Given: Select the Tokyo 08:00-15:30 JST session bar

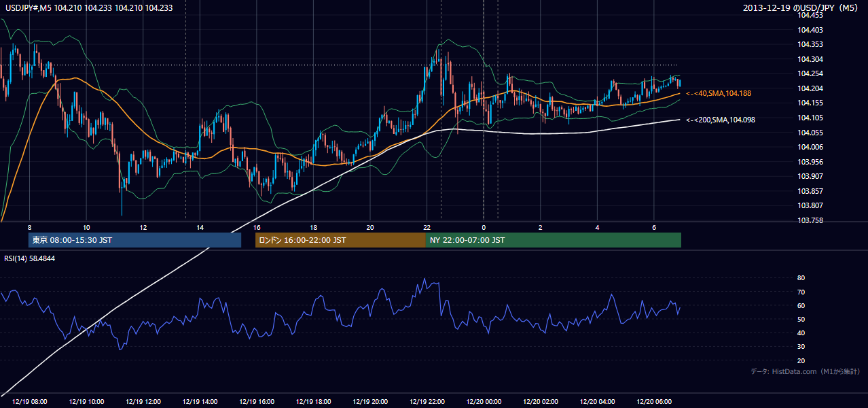Looking at the screenshot, I should coord(134,240).
